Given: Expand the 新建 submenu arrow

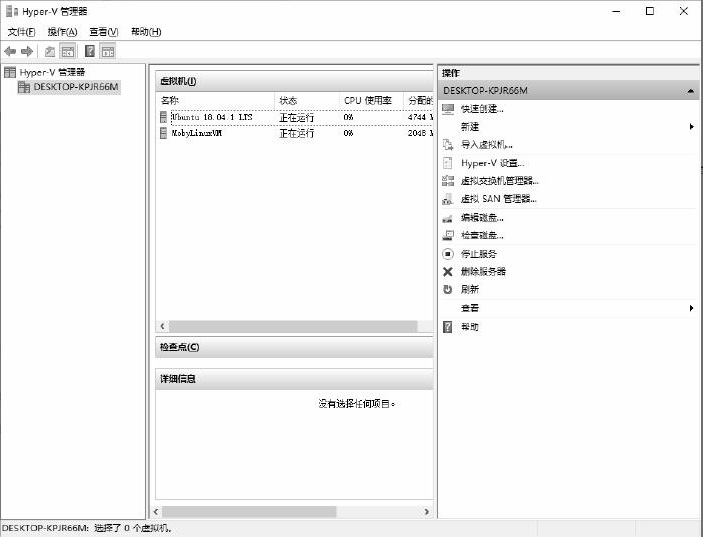Looking at the screenshot, I should point(691,127).
